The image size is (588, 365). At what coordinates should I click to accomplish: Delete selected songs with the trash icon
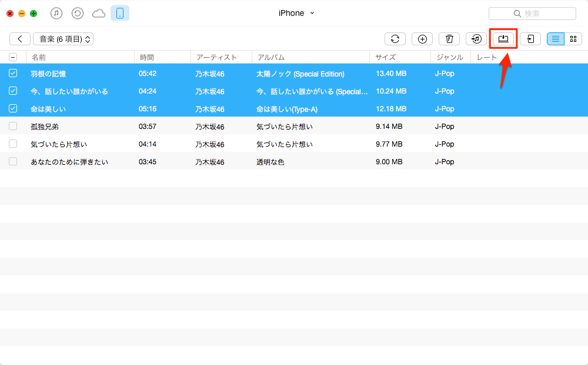point(449,39)
